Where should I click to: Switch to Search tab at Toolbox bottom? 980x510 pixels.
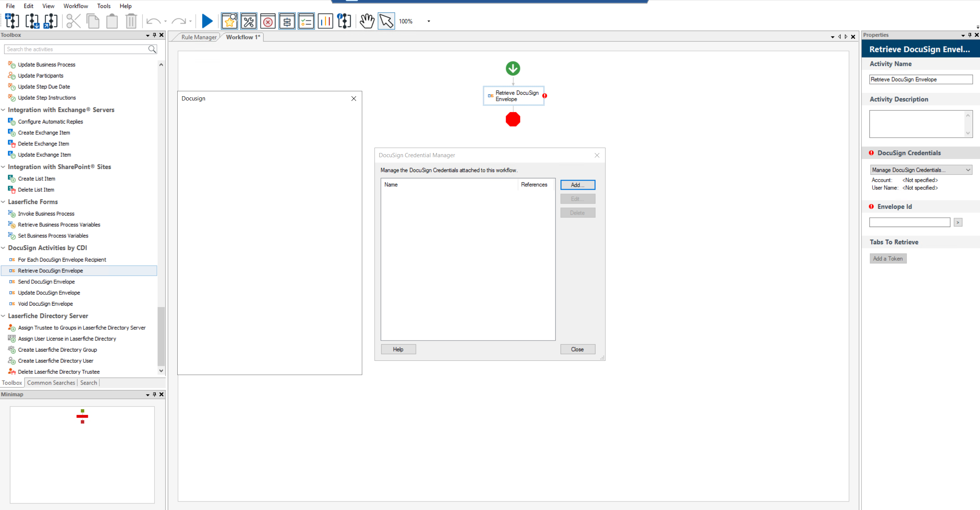pyautogui.click(x=89, y=383)
